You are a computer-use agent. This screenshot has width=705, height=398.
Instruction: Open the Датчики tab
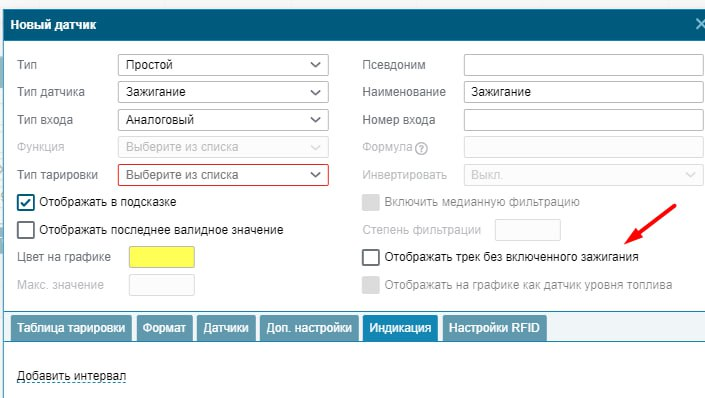coord(226,328)
